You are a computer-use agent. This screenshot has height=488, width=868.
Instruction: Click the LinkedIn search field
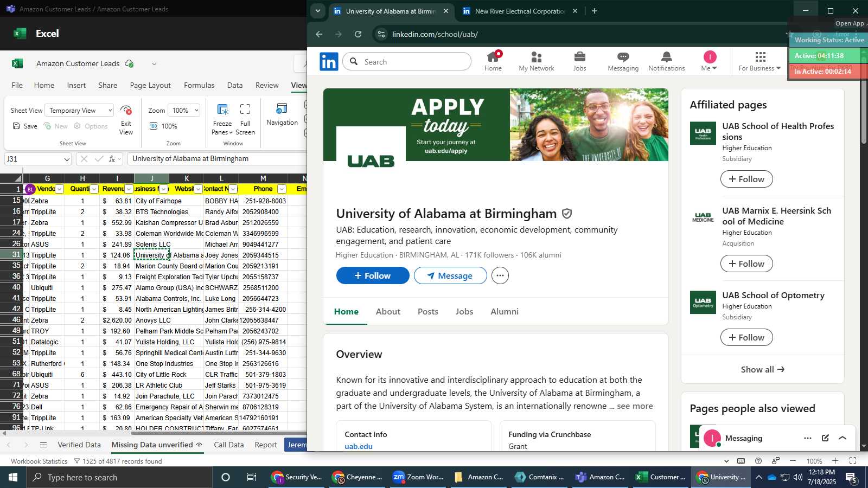(x=407, y=62)
